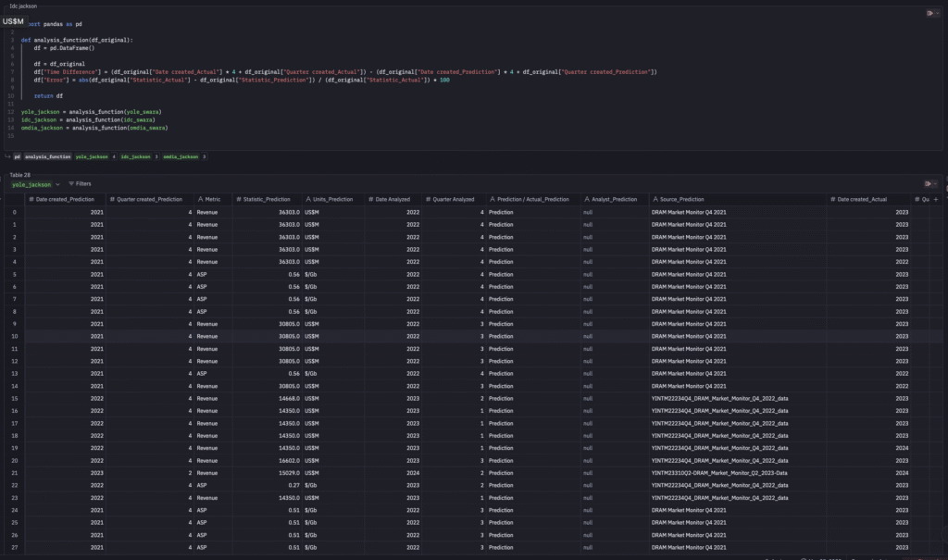Click the numeric icon on Date created_Prediction
948x560 pixels.
point(31,199)
